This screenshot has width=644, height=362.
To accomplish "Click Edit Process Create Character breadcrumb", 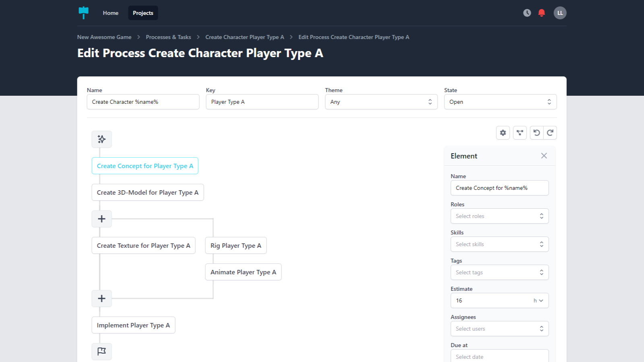I will pos(354,37).
